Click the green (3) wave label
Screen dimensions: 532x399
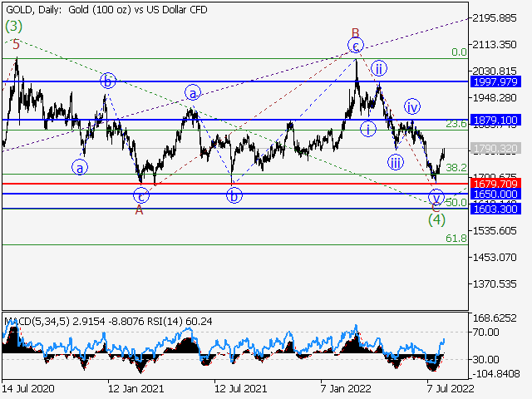pyautogui.click(x=13, y=26)
